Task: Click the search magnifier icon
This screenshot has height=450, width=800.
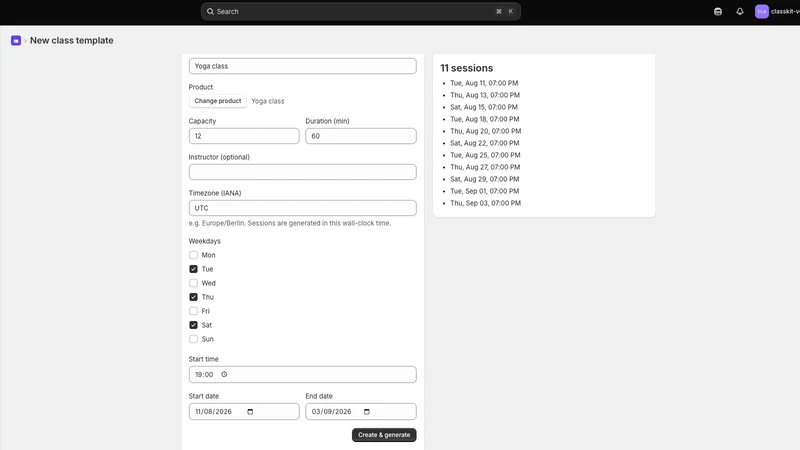Action: pos(210,11)
